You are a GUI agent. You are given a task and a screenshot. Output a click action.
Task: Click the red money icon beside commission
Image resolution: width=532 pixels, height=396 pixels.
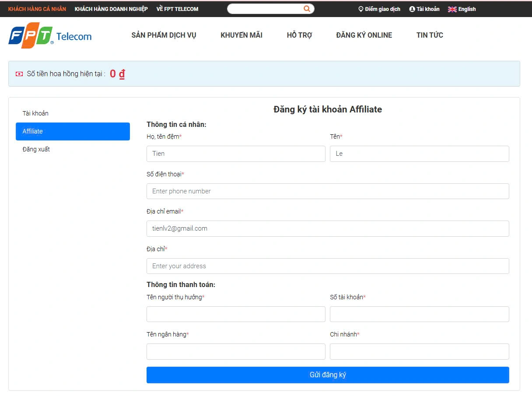[19, 74]
